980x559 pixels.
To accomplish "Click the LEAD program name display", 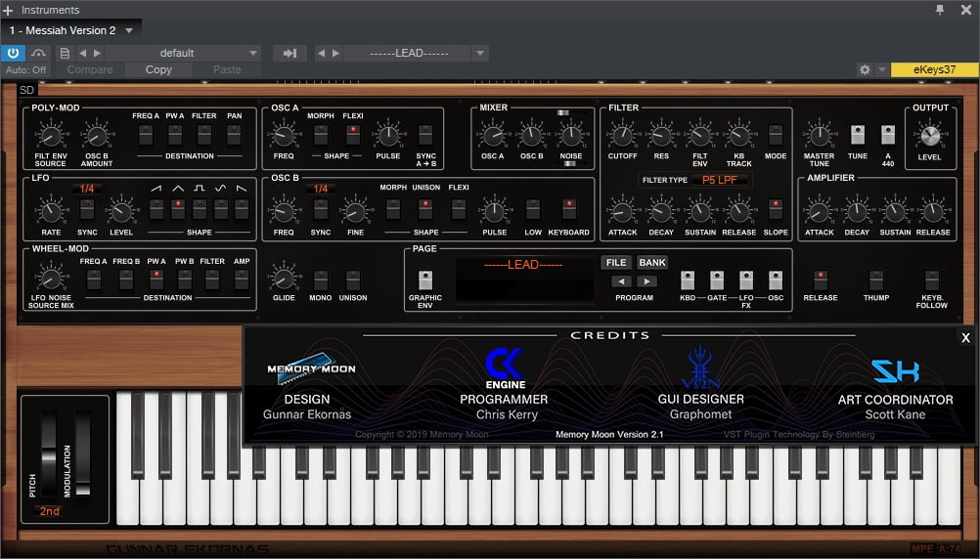I will (524, 279).
